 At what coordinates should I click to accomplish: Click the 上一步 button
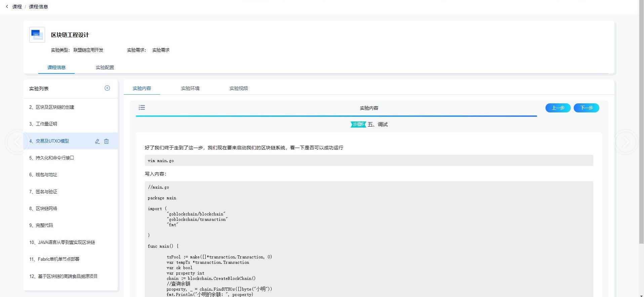pyautogui.click(x=558, y=108)
